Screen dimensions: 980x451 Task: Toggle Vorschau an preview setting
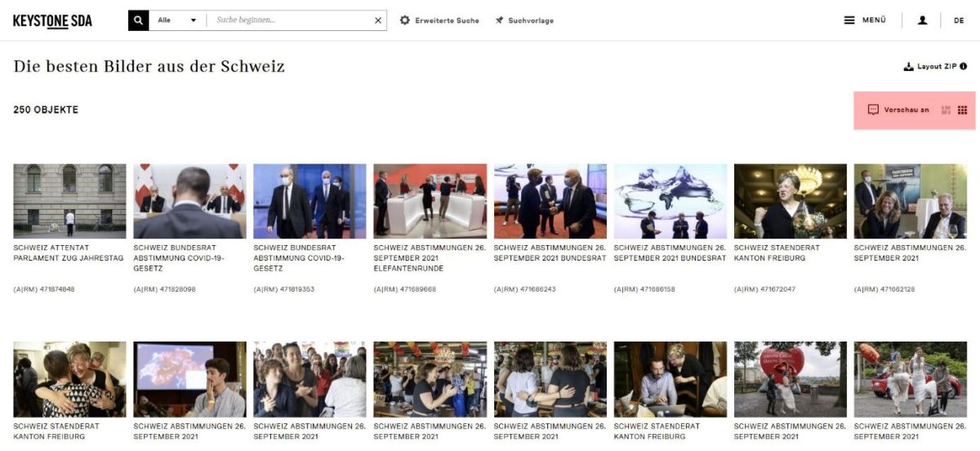click(898, 110)
